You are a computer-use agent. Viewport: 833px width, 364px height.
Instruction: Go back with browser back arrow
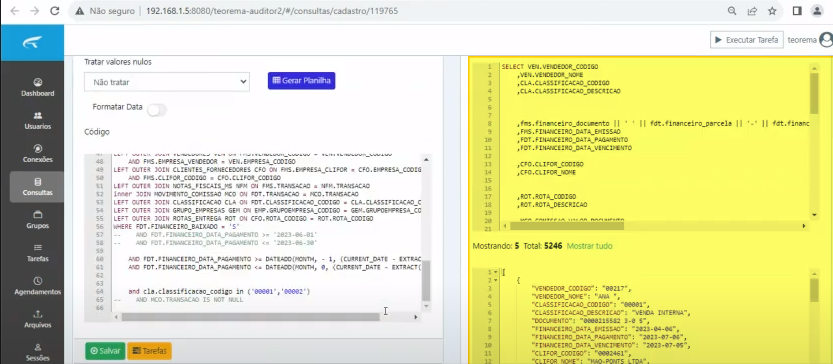(x=14, y=11)
